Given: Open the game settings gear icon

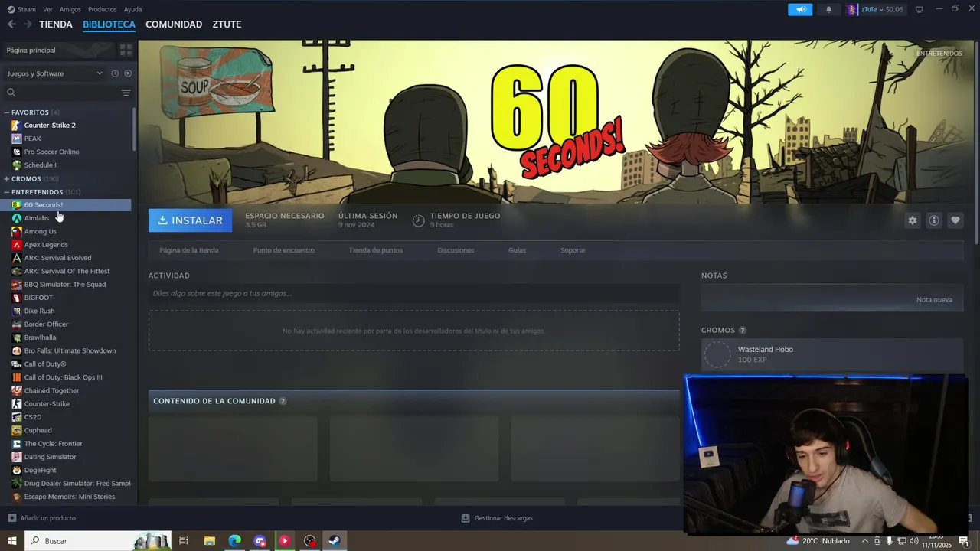Looking at the screenshot, I should click(912, 220).
